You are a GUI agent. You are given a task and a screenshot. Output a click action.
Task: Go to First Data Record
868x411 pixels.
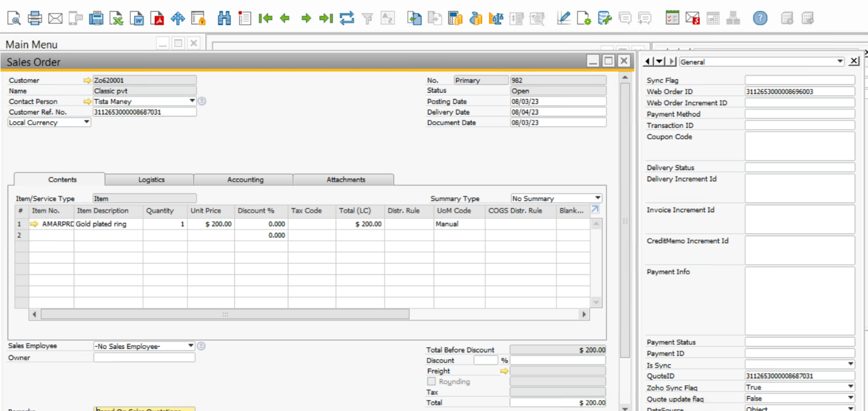[265, 18]
